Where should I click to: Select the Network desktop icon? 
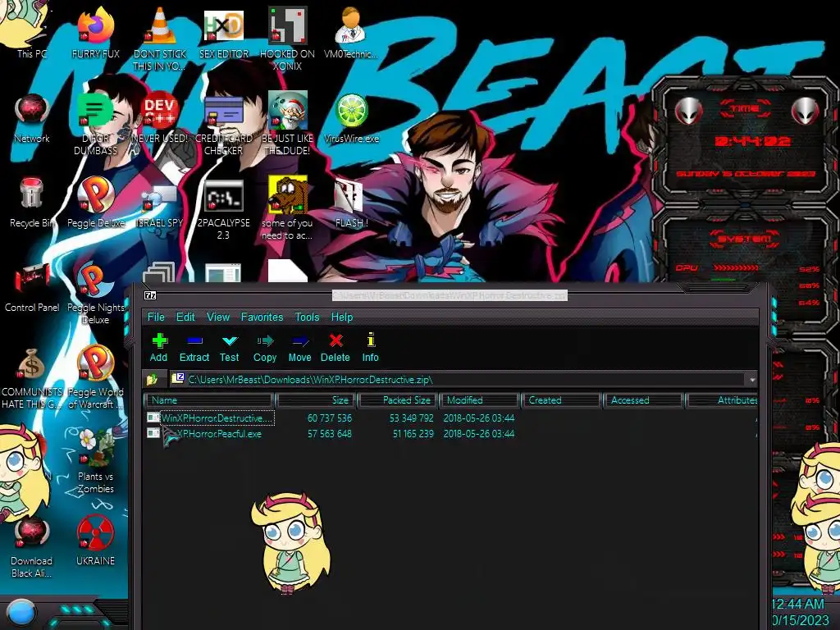pyautogui.click(x=32, y=118)
